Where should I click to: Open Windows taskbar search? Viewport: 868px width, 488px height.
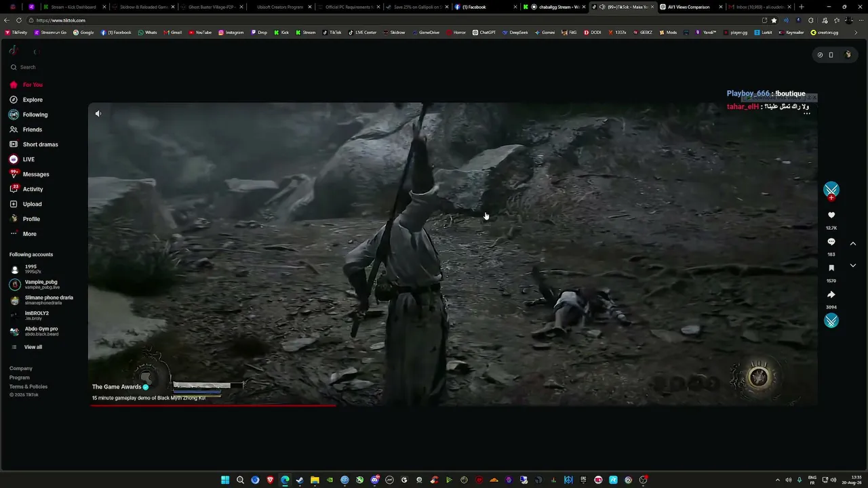[240, 480]
